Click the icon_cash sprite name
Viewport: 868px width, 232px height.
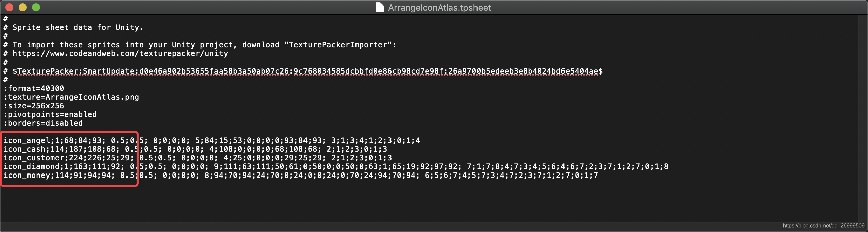[24, 149]
